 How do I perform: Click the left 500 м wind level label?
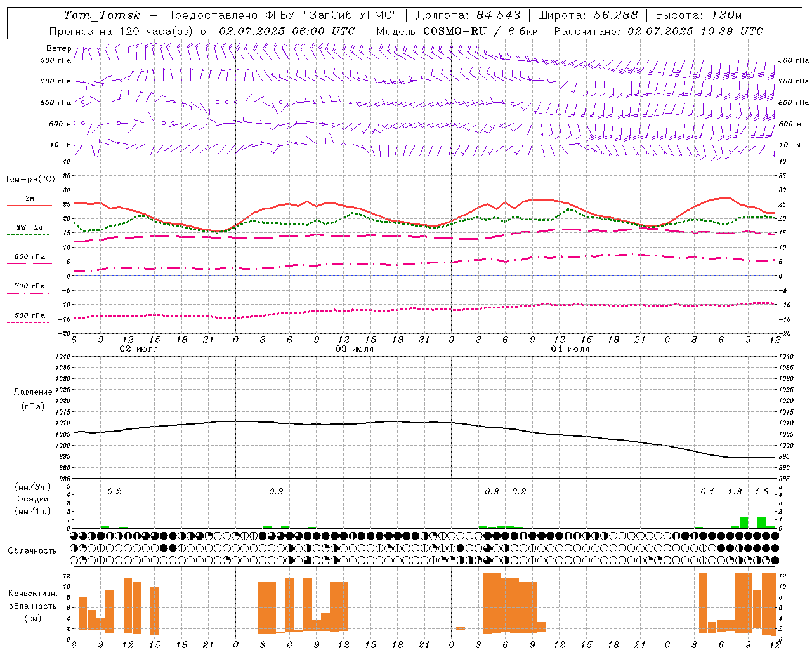(x=60, y=124)
